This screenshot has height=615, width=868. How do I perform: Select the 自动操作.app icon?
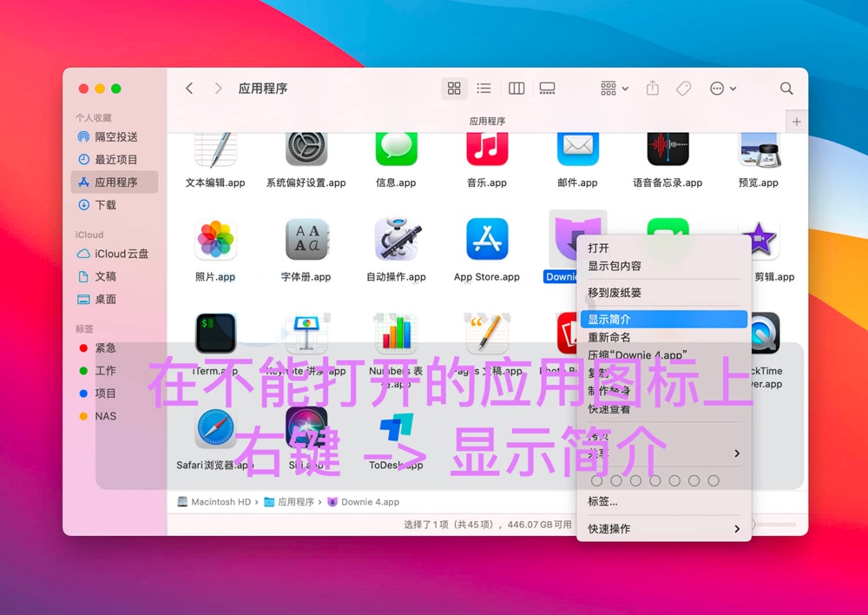click(397, 240)
